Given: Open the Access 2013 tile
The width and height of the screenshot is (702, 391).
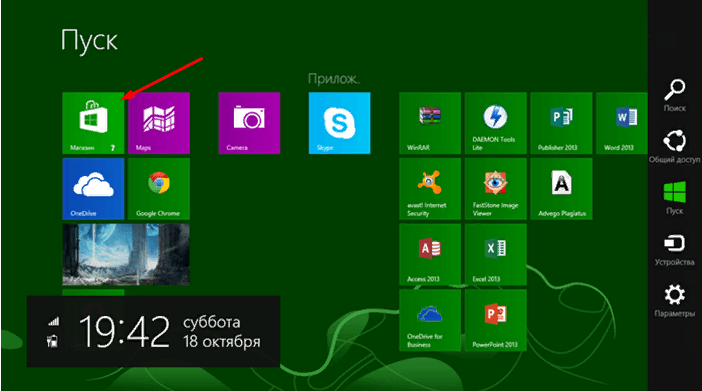Looking at the screenshot, I should point(430,254).
